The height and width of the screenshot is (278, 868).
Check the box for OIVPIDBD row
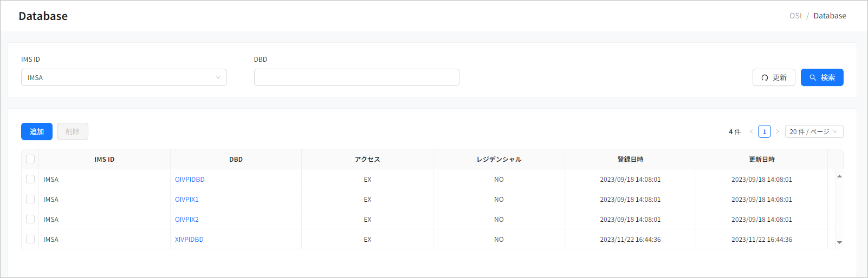click(x=30, y=179)
